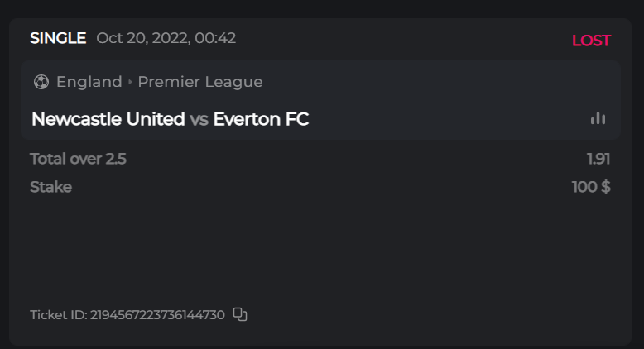
Task: Open the England country link
Action: tap(89, 82)
